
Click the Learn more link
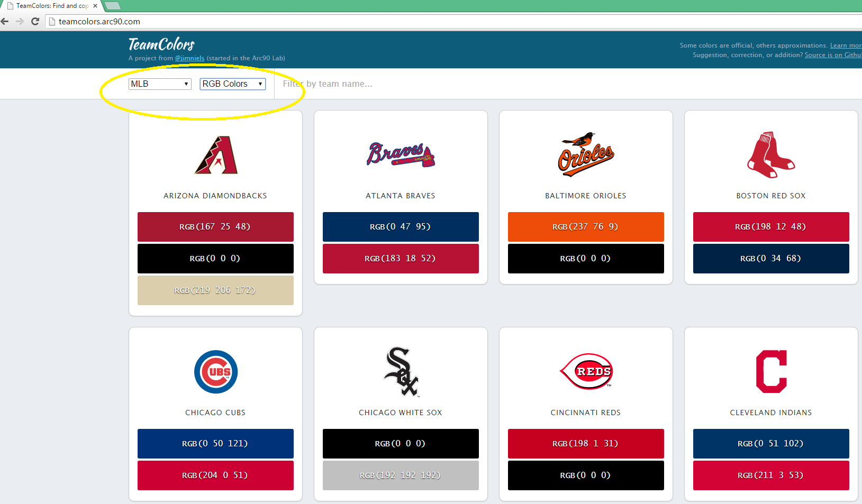[x=846, y=45]
